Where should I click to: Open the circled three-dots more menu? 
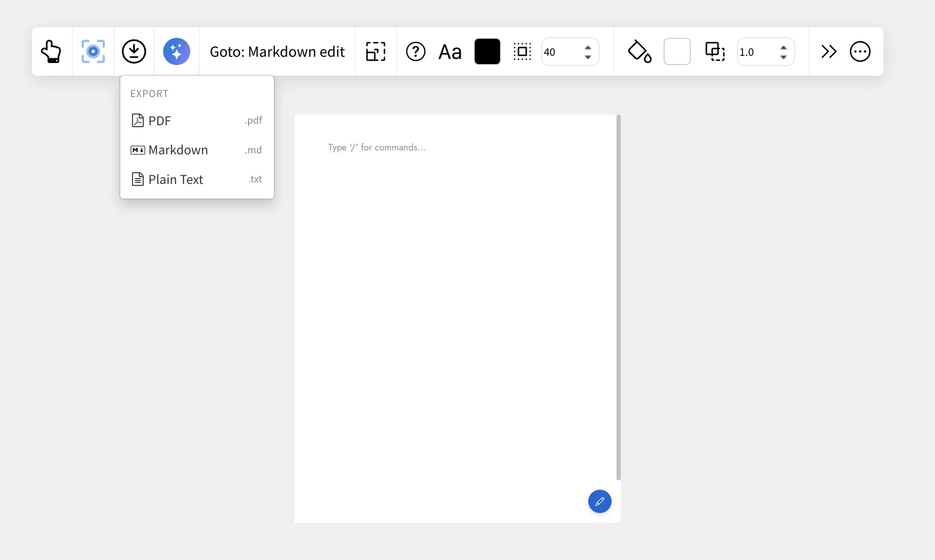coord(860,51)
